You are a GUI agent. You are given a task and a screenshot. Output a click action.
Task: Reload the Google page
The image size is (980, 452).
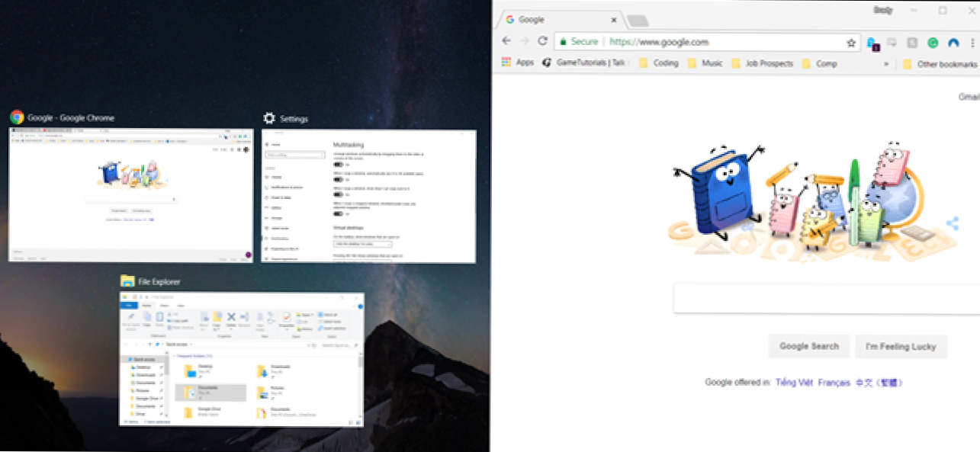coord(542,42)
